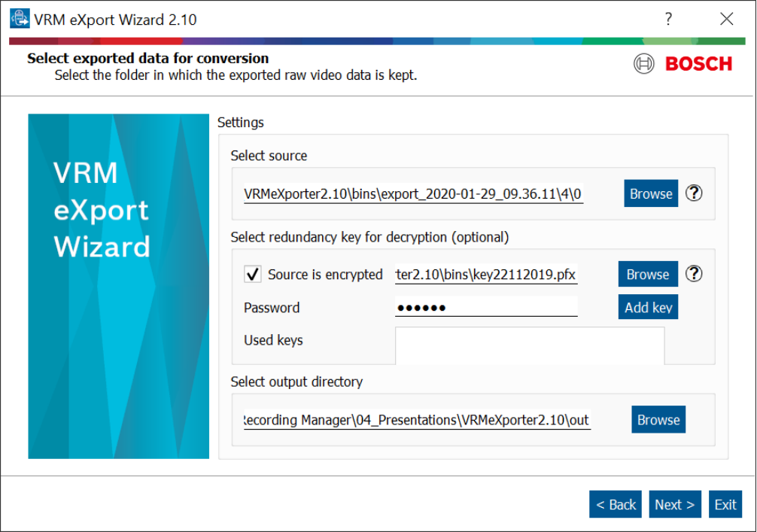The image size is (757, 532).
Task: Go to the previous step with Back
Action: pos(616,504)
